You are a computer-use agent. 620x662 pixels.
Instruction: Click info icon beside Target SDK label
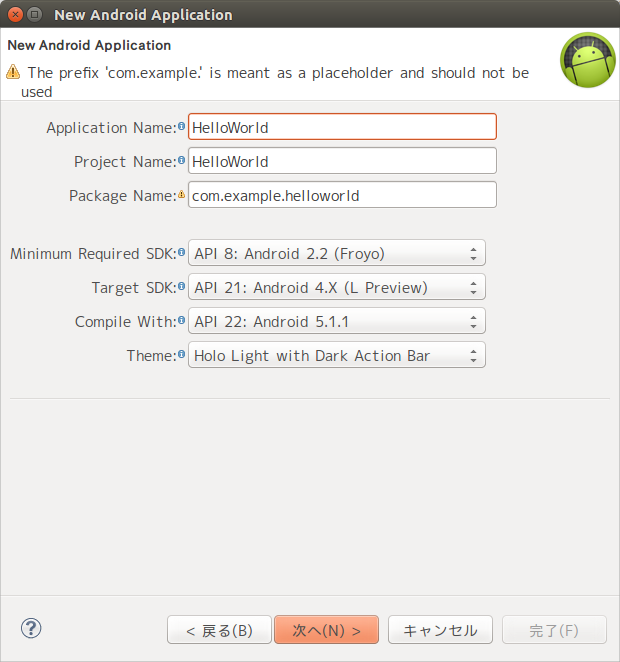(x=181, y=286)
